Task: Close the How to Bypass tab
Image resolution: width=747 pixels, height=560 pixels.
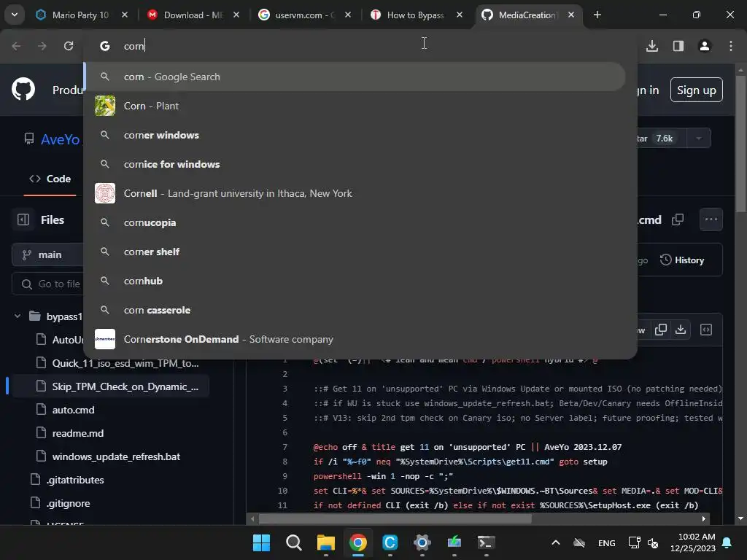Action: [x=460, y=15]
